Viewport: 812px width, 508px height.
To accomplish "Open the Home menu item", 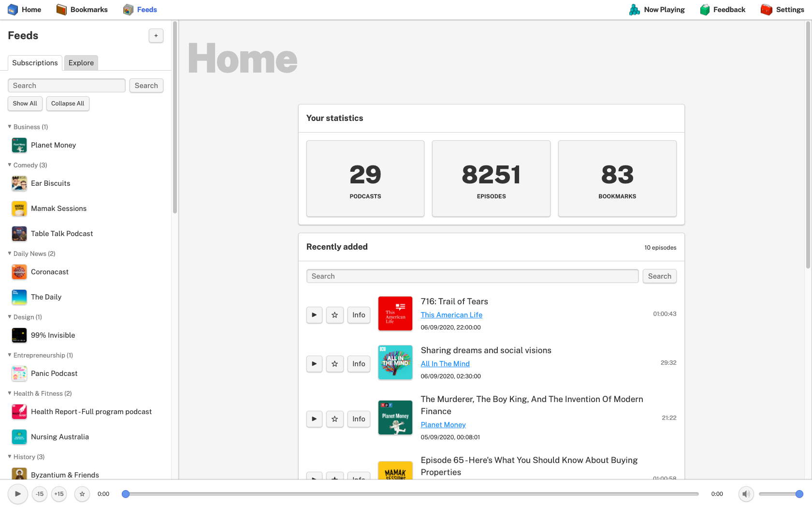I will coord(25,10).
